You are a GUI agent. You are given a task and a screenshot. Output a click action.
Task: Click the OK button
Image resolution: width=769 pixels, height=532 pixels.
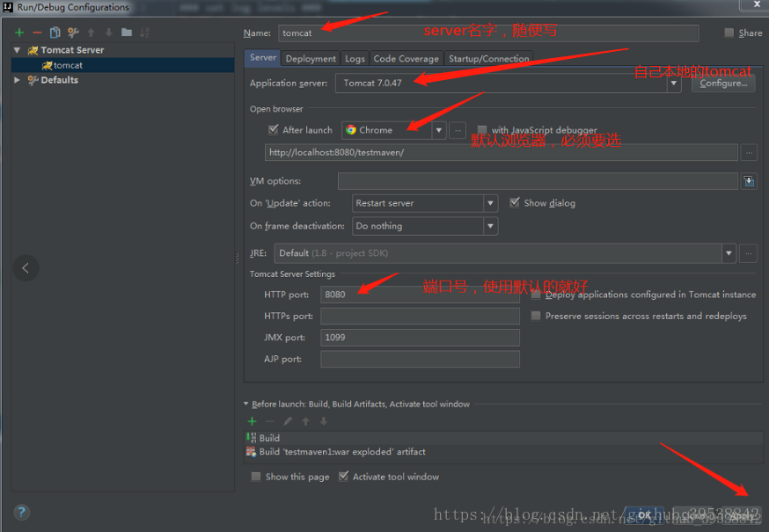point(644,514)
